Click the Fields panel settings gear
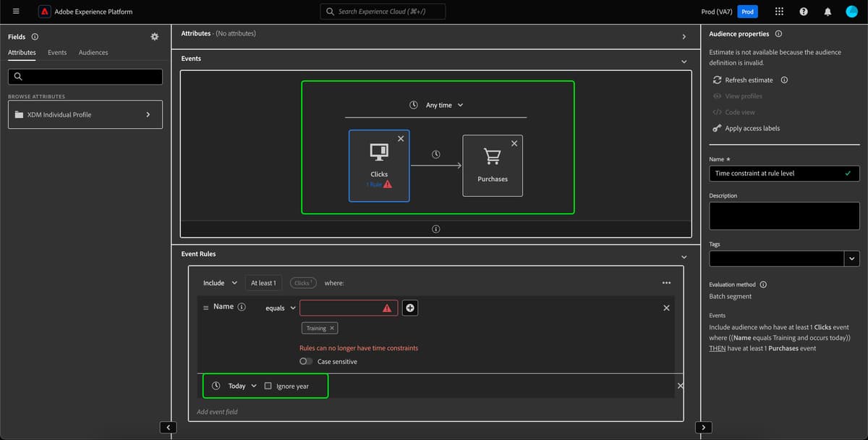 point(154,36)
